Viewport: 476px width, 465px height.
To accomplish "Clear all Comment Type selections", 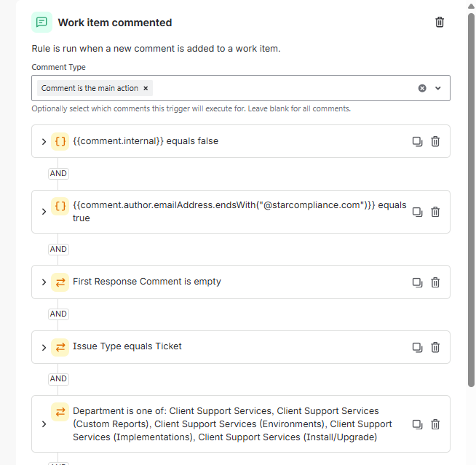I will [422, 88].
